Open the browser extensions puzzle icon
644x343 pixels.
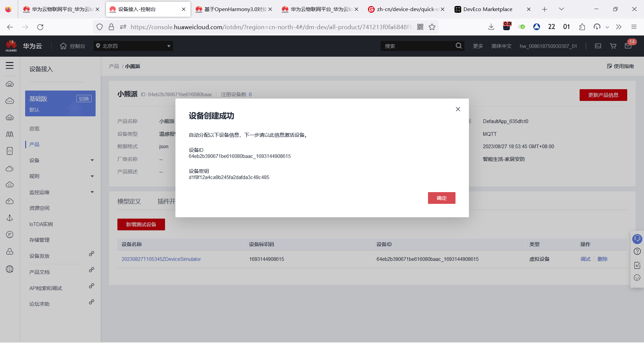pyautogui.click(x=582, y=27)
